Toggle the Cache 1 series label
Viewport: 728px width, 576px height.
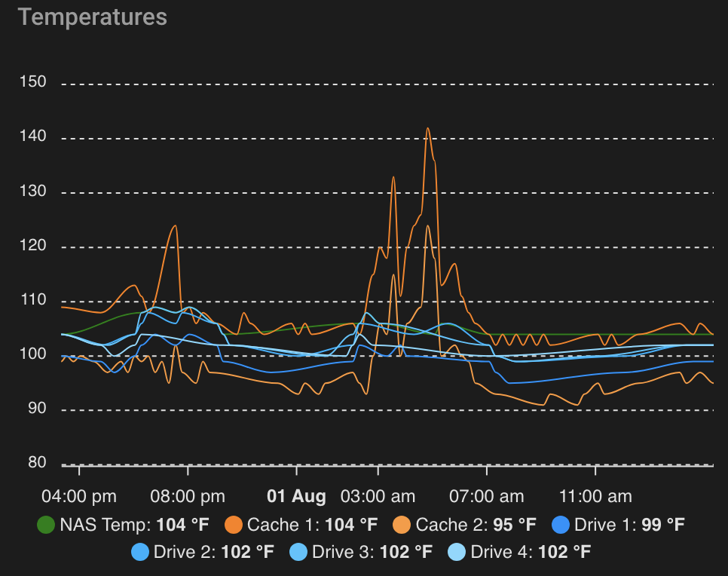pos(312,525)
